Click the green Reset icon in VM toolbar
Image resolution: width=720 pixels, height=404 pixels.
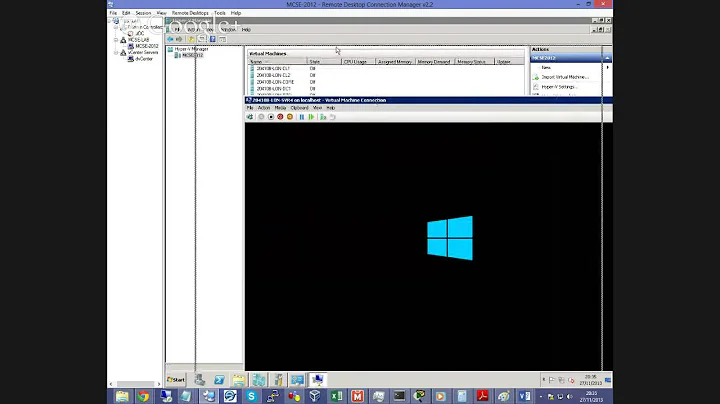(311, 117)
